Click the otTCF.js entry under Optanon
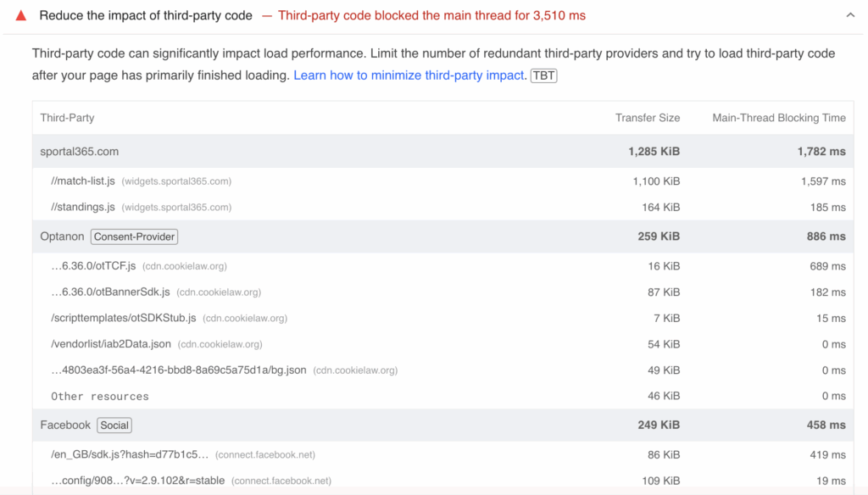 [91, 264]
